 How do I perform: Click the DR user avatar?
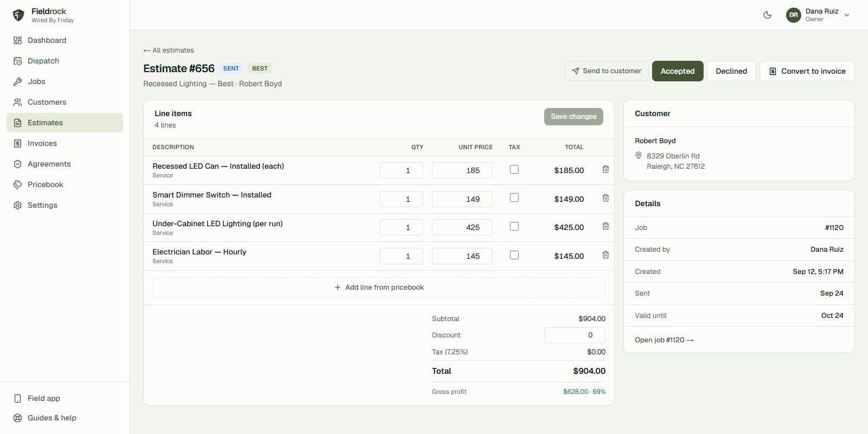point(794,15)
